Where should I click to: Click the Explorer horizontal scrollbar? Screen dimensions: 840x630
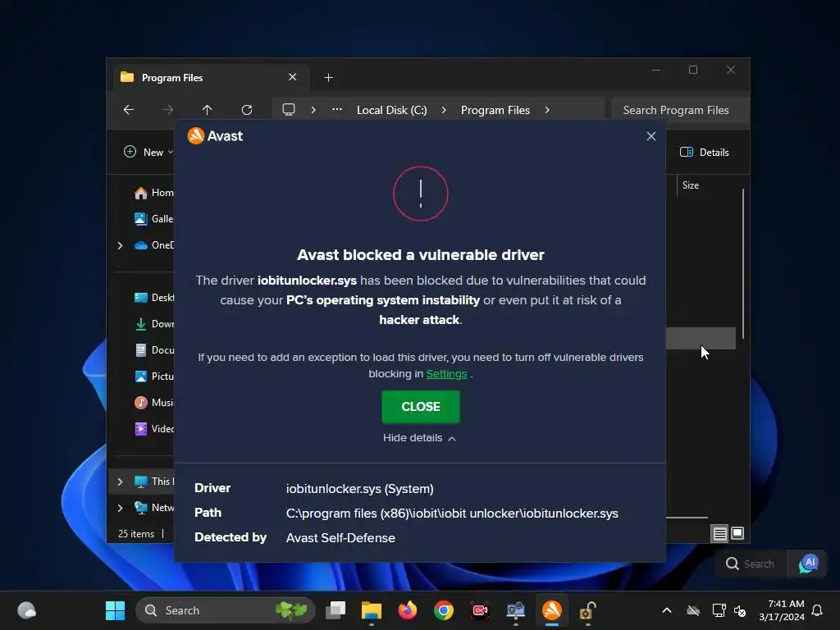pyautogui.click(x=687, y=518)
